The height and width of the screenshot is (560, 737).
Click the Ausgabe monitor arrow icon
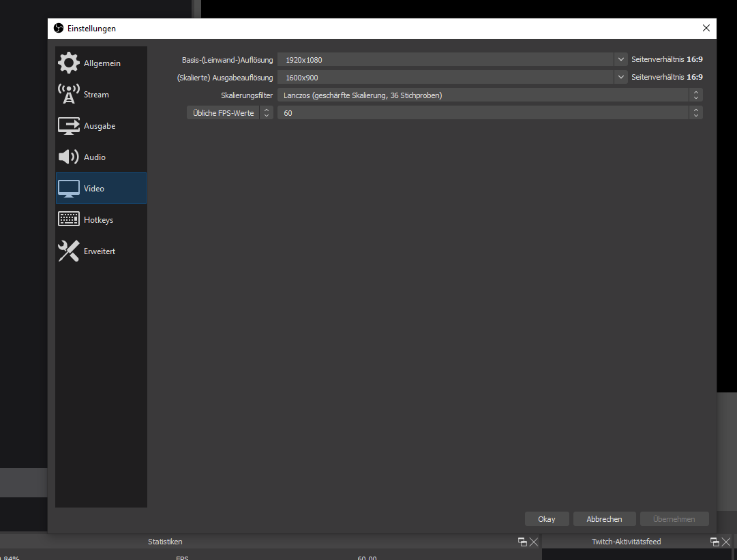[68, 125]
